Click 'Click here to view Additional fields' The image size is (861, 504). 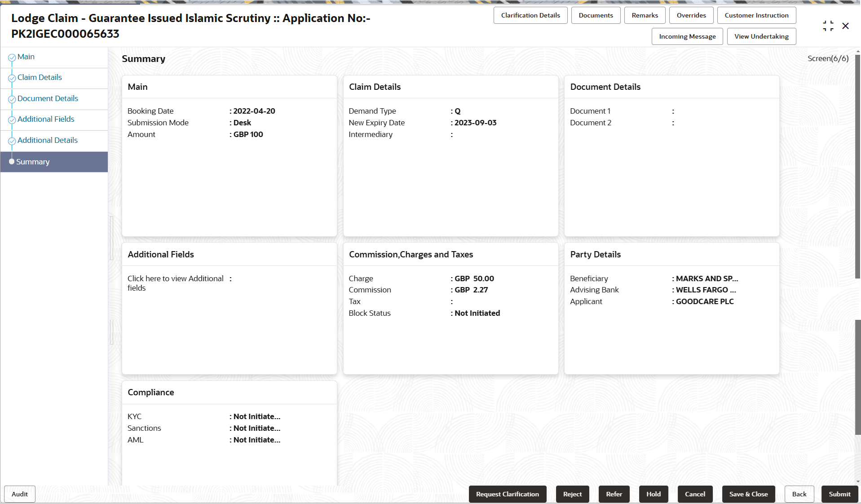(175, 283)
